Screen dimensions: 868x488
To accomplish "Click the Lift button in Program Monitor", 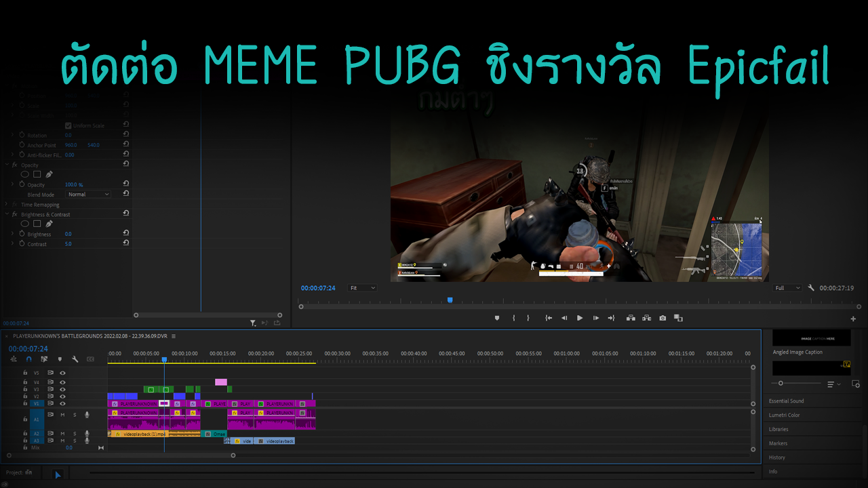I will [x=631, y=318].
